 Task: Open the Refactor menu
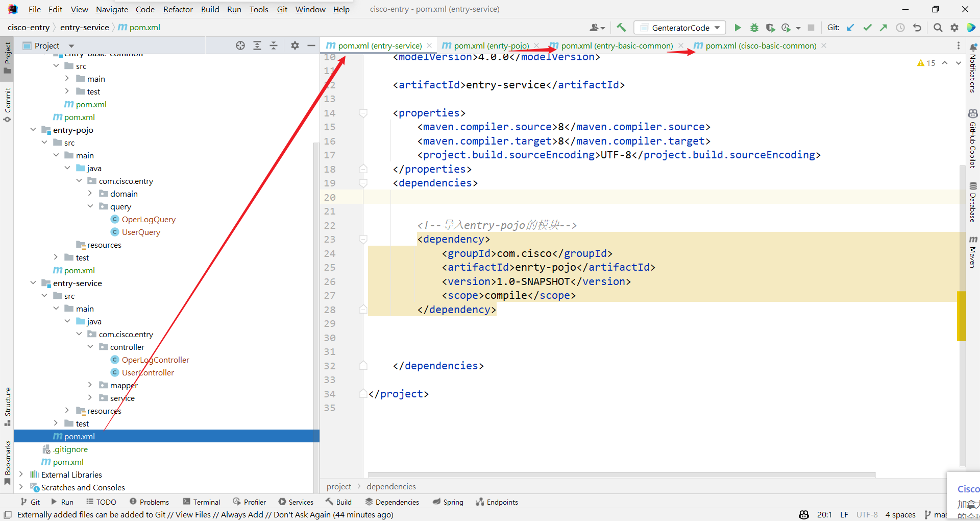click(178, 9)
